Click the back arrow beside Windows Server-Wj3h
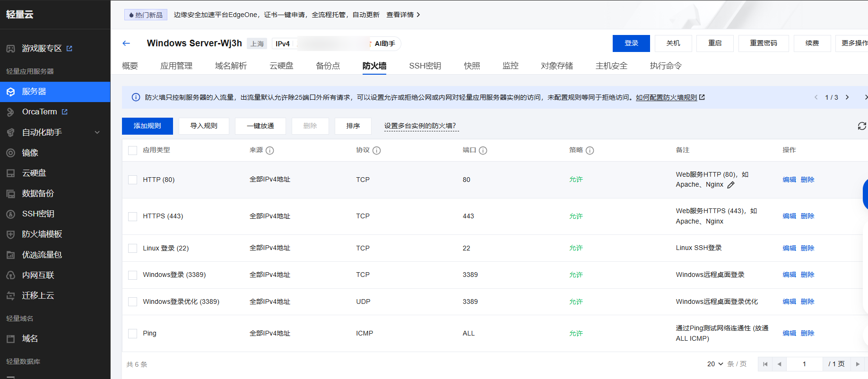 (126, 43)
